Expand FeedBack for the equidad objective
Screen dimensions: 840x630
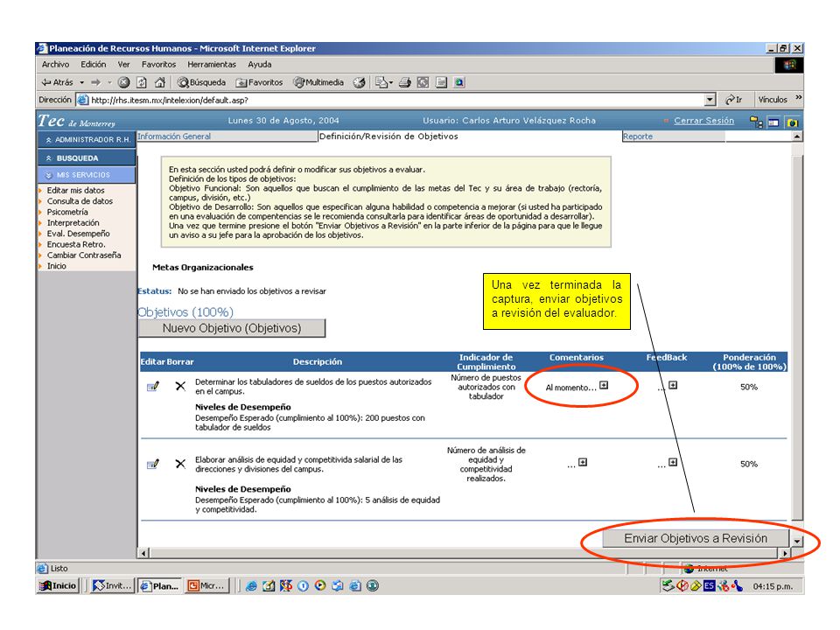[x=674, y=462]
